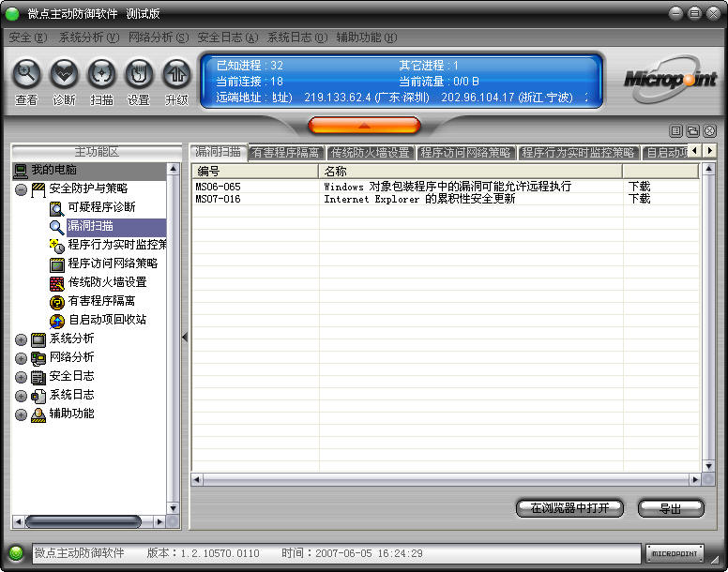
Task: Click the restore panel icon above the tabs
Action: pos(692,131)
